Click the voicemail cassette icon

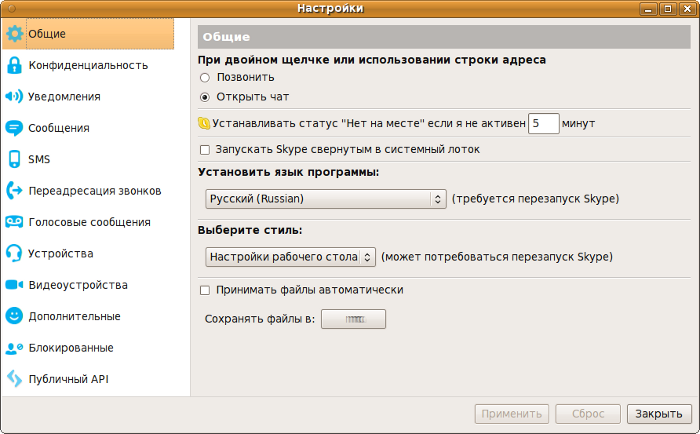[x=14, y=222]
